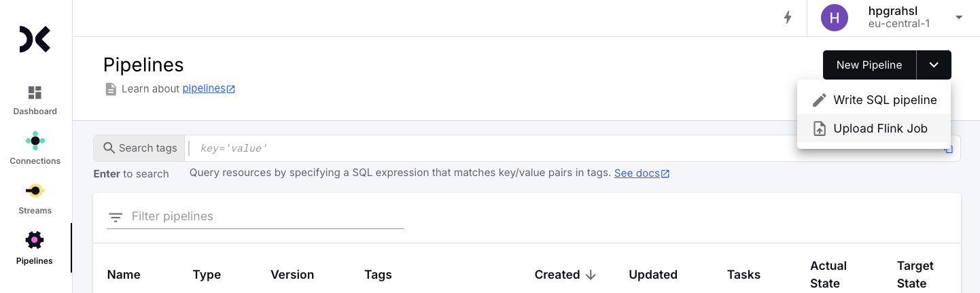
Task: Click the lightning bolt icon
Action: (788, 18)
